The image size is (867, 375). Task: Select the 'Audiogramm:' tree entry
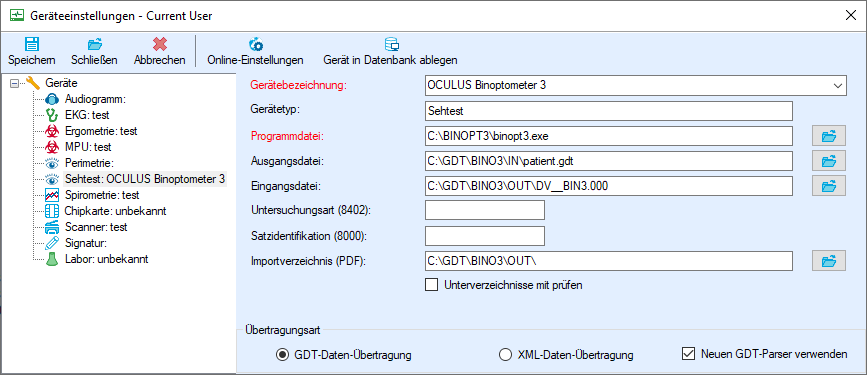click(x=96, y=100)
